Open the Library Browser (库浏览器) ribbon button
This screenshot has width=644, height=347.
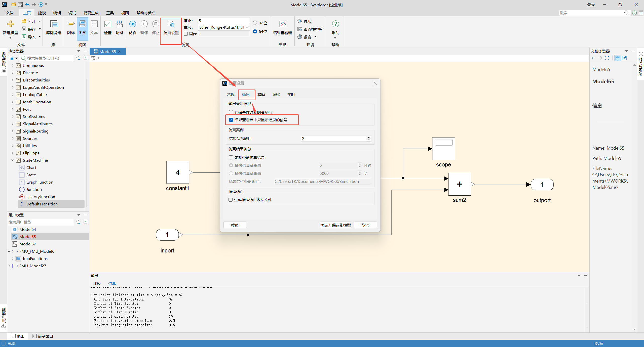53,28
